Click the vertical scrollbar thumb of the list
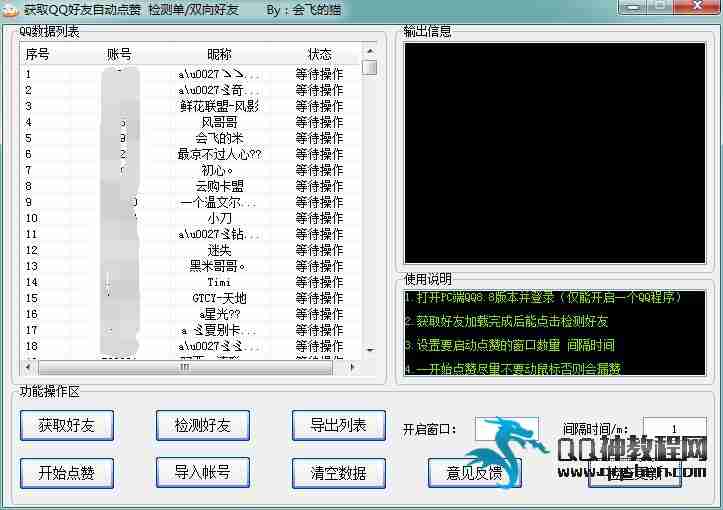This screenshot has width=723, height=510. click(x=369, y=68)
